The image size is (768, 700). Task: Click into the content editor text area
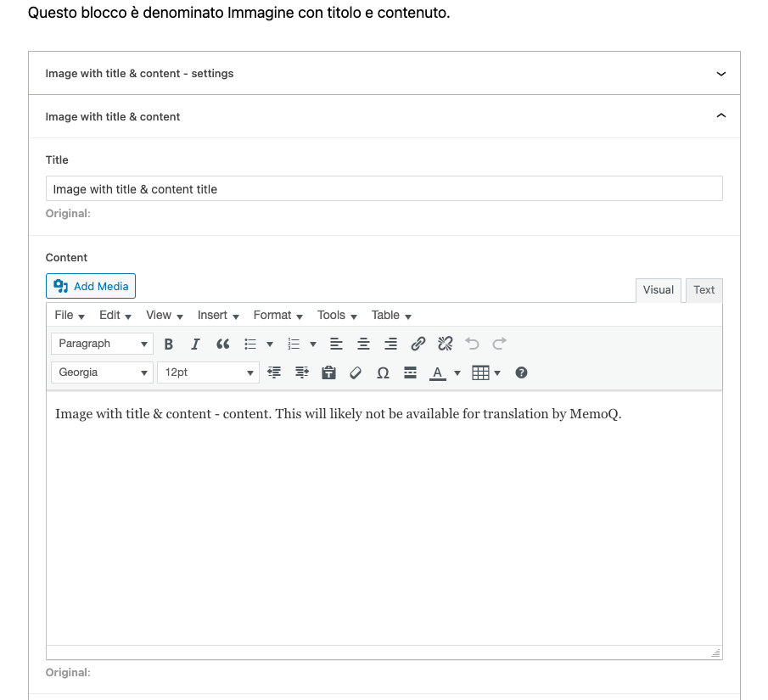(384, 518)
